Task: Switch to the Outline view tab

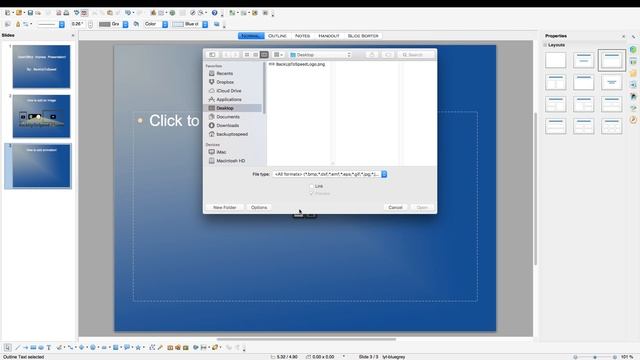Action: click(x=278, y=36)
